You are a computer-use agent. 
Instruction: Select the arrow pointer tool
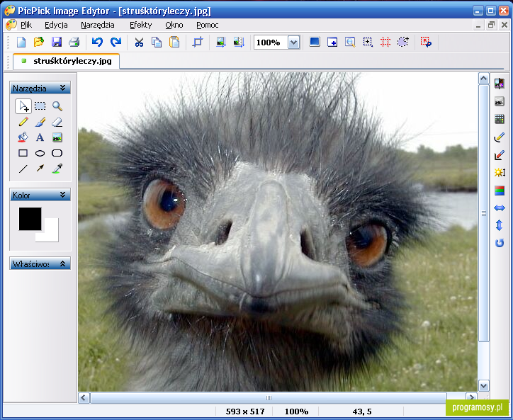coord(23,106)
